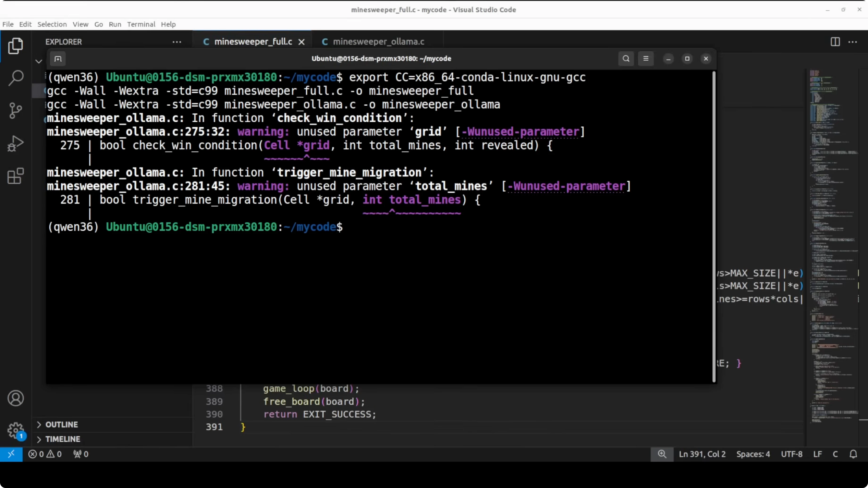The width and height of the screenshot is (868, 488).
Task: Click the terminal search magnifier icon
Action: (x=626, y=59)
